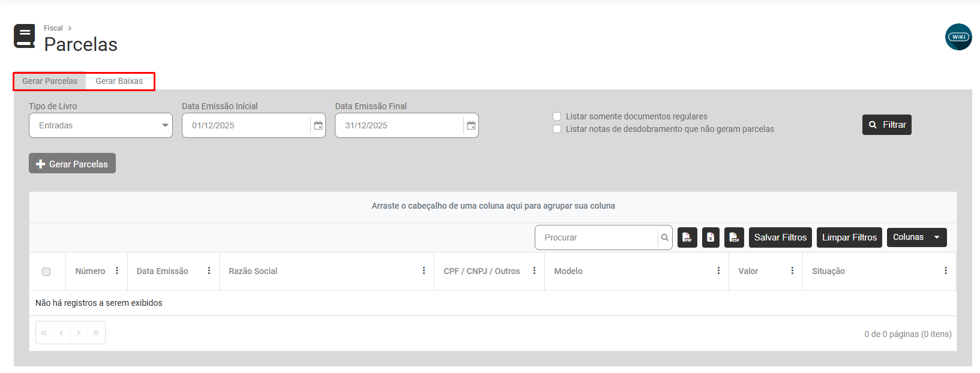Expand the Tipo de Livro dropdown
The image size is (980, 373).
point(101,125)
